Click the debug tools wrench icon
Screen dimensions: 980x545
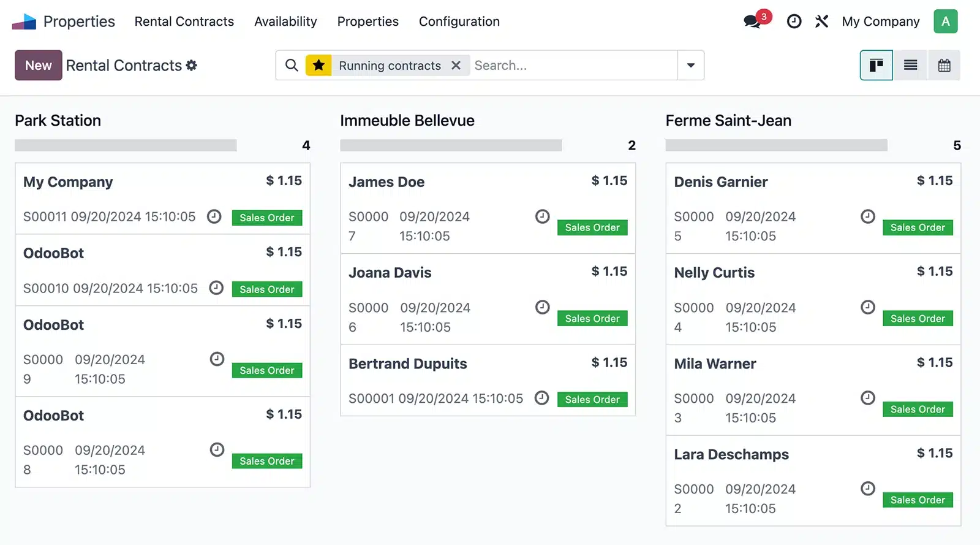point(821,21)
